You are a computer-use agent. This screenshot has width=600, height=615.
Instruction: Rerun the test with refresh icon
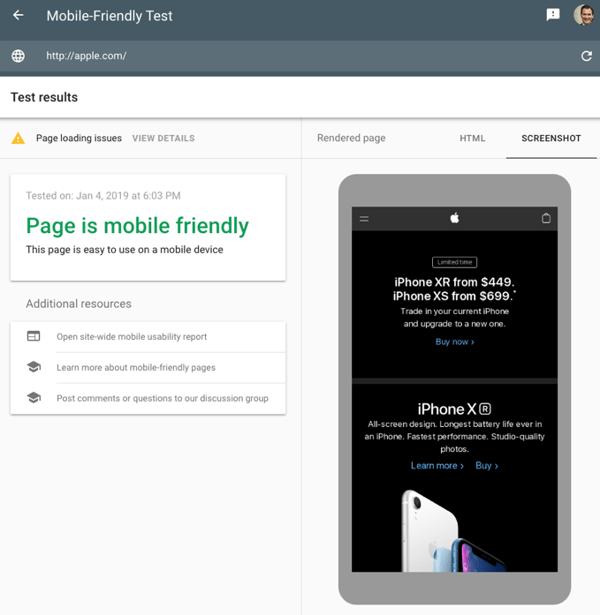[586, 56]
